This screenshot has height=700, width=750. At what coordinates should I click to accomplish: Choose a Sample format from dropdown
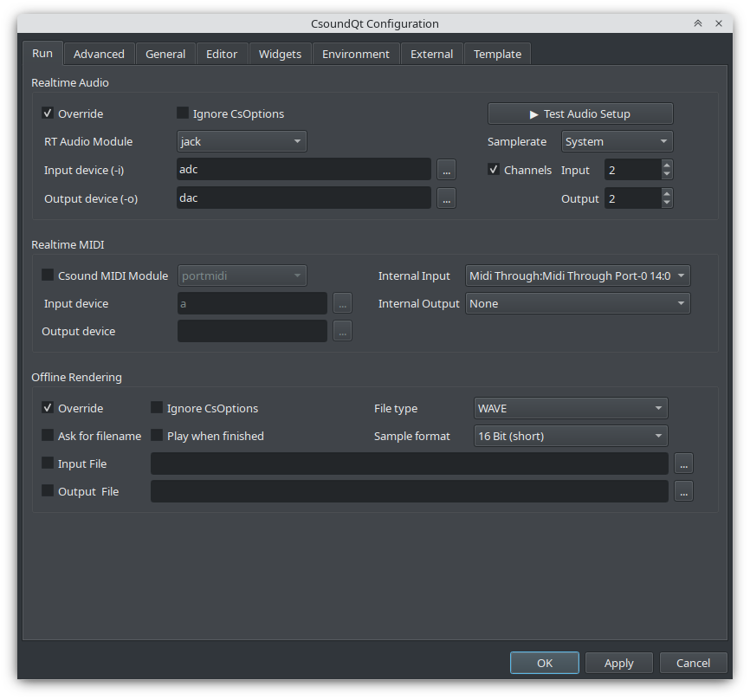(571, 437)
